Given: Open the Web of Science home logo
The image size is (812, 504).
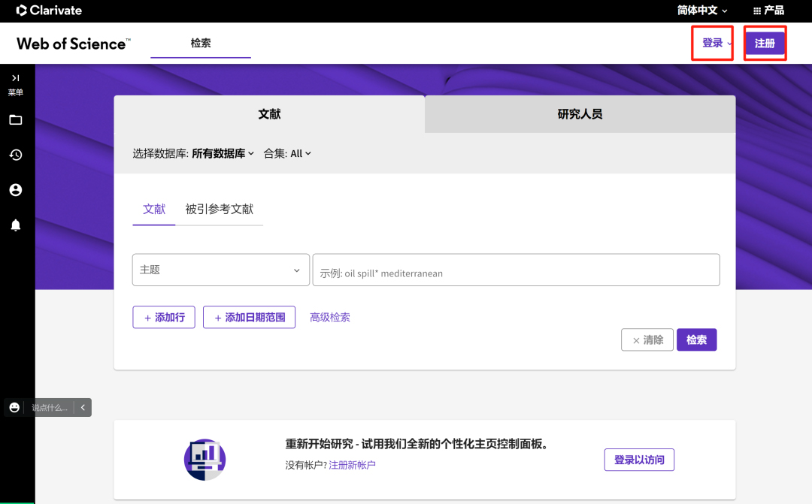Looking at the screenshot, I should [x=74, y=44].
